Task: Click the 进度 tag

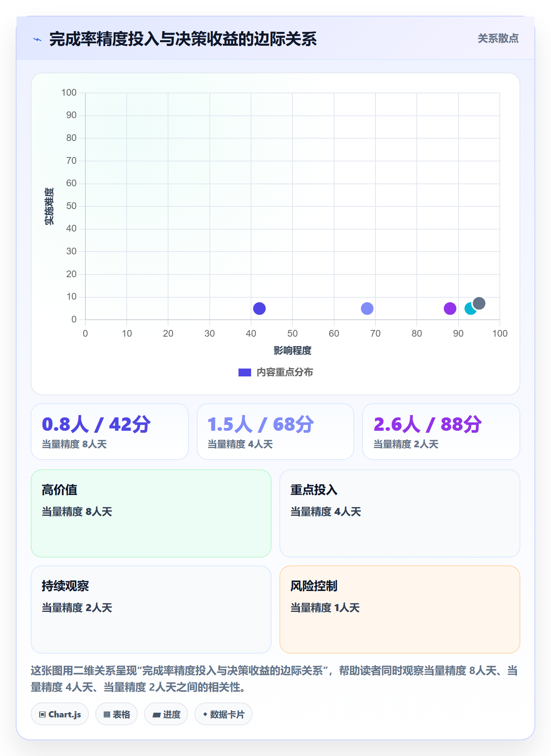Action: (166, 714)
